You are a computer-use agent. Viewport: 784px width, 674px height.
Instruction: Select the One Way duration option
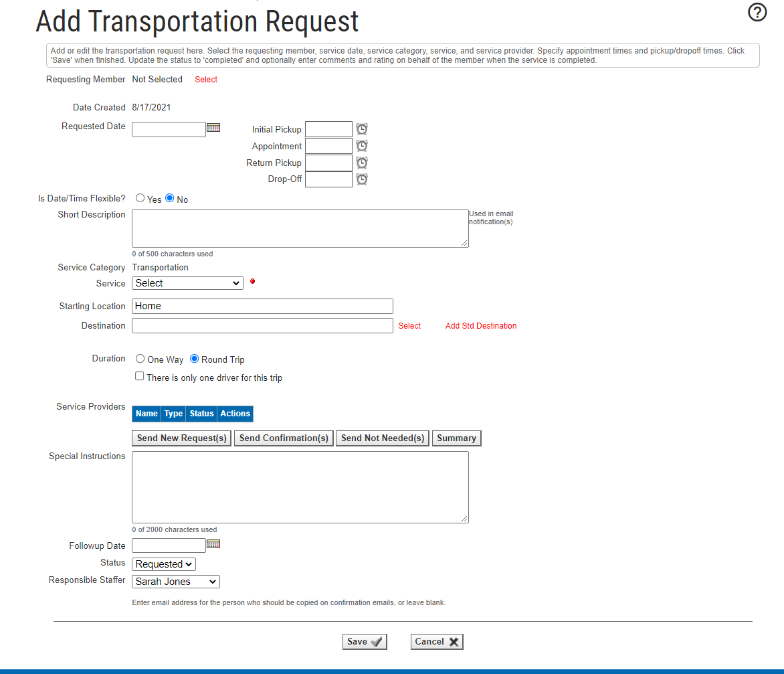tap(140, 359)
